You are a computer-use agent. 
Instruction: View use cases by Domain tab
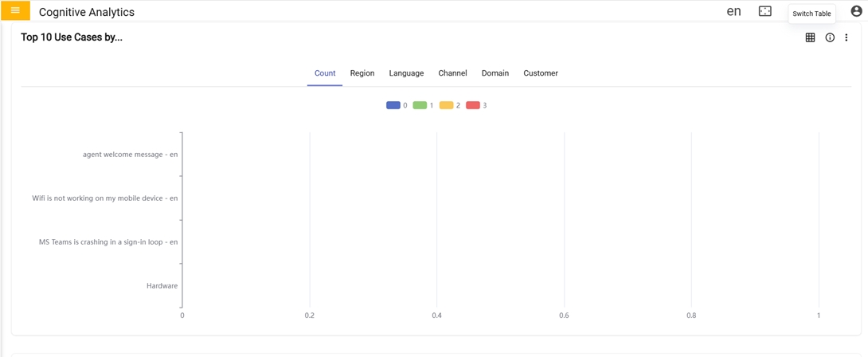[x=495, y=73]
